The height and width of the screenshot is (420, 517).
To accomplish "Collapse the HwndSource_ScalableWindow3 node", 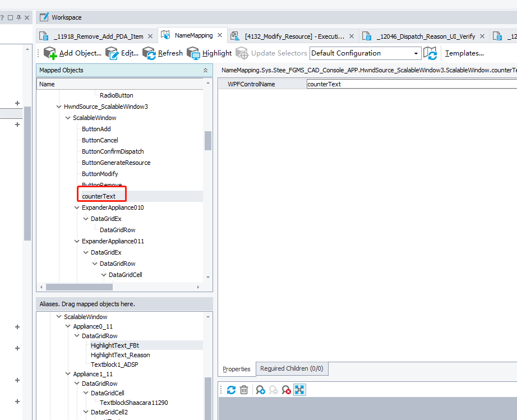I will 59,107.
